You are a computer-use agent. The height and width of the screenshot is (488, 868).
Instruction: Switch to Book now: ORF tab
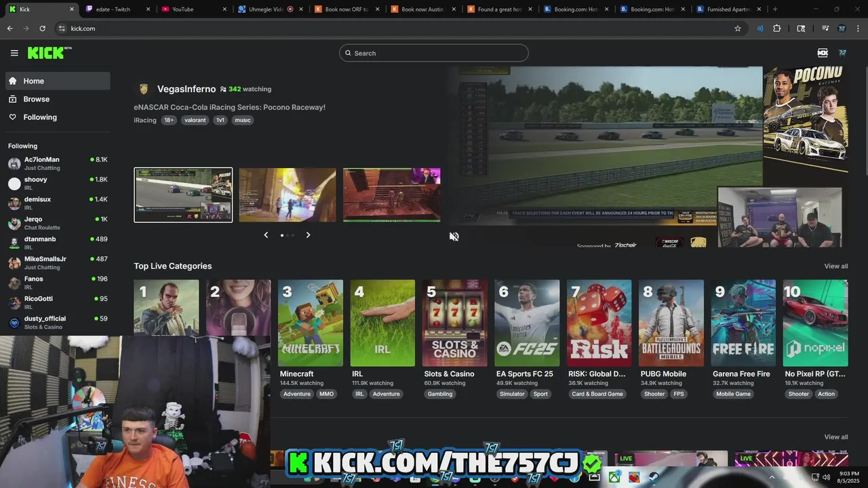[346, 9]
